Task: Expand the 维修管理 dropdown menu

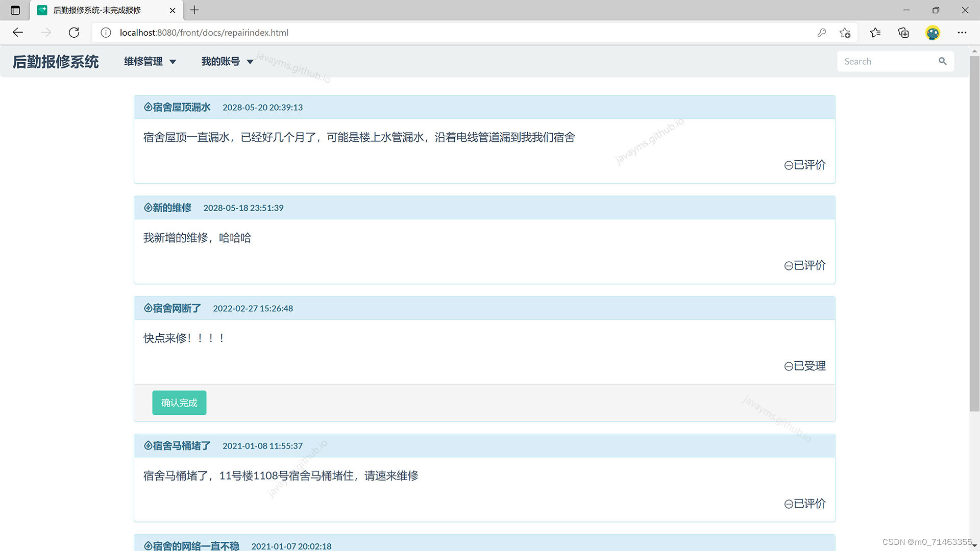Action: (x=150, y=61)
